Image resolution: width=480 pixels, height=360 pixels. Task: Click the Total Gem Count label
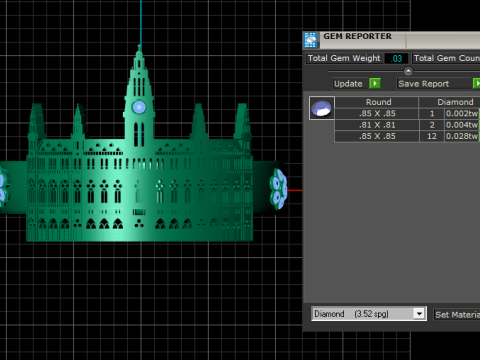pos(446,58)
